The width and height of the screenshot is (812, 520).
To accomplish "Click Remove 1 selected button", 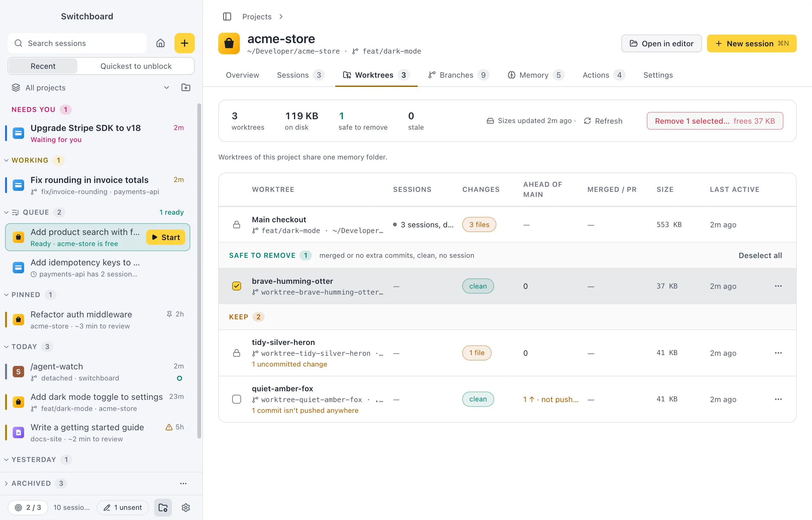I will click(715, 121).
